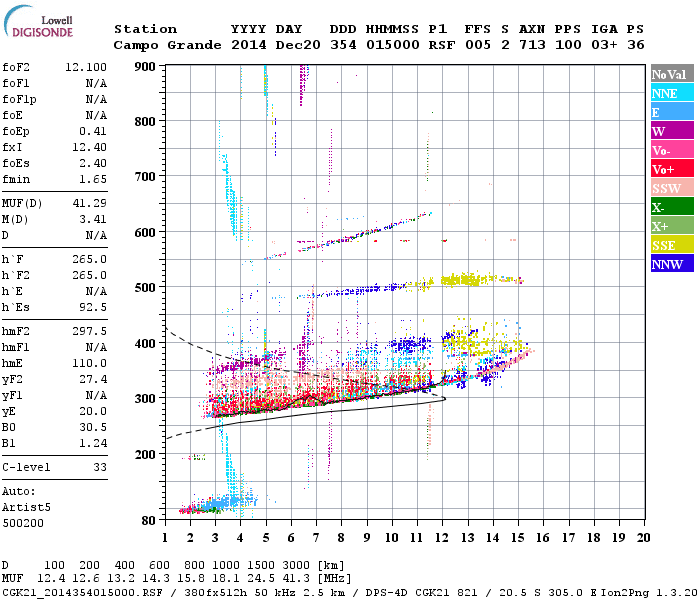Select the NoVal legend swatch
The width and height of the screenshot is (700, 600).
point(672,74)
